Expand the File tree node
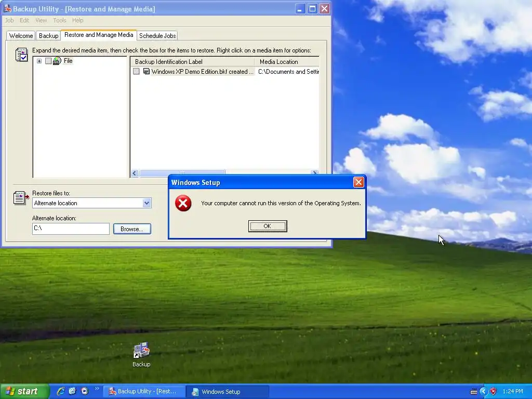The width and height of the screenshot is (532, 399). point(39,61)
